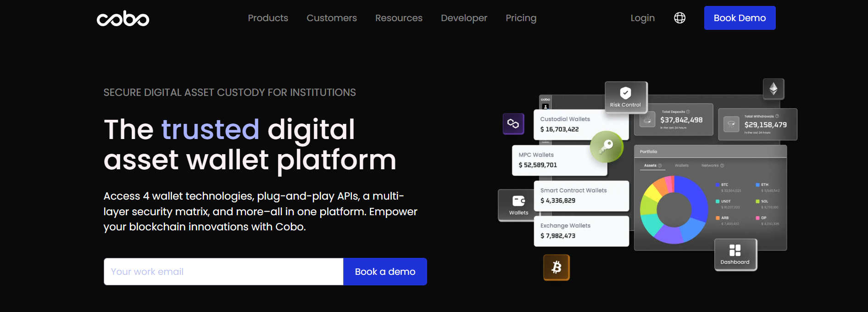Click the Ethereum diamond icon
This screenshot has width=868, height=312.
[773, 89]
